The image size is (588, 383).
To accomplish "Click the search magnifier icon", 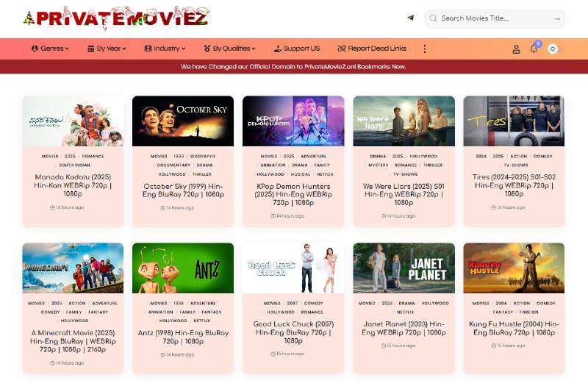I will pos(433,18).
